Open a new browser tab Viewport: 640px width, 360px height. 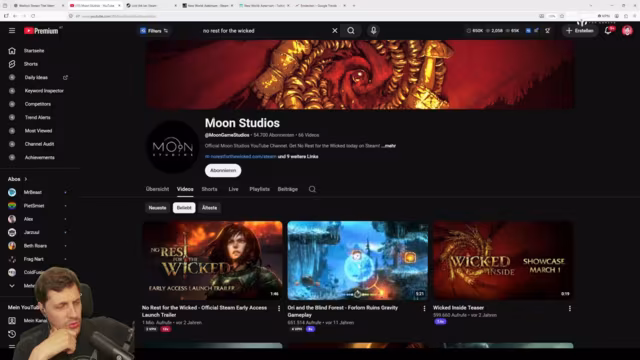pyautogui.click(x=354, y=6)
